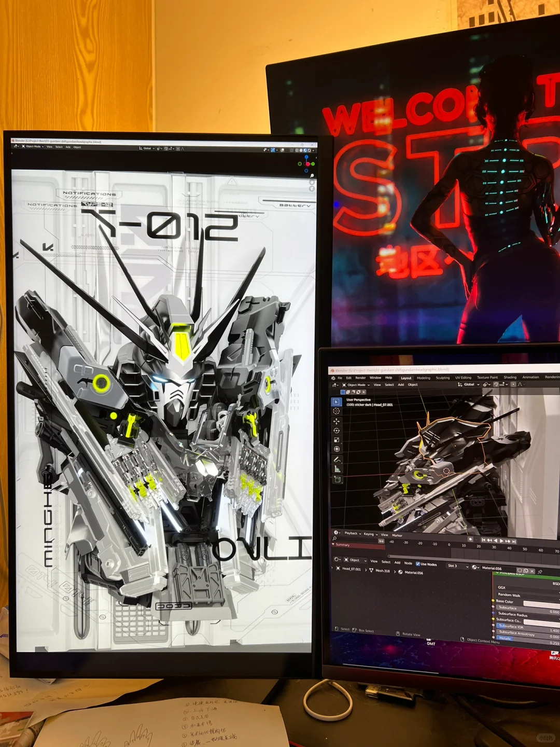Click the proportional editing falloff curve icon
Image resolution: width=560 pixels, height=747 pixels.
(x=520, y=384)
